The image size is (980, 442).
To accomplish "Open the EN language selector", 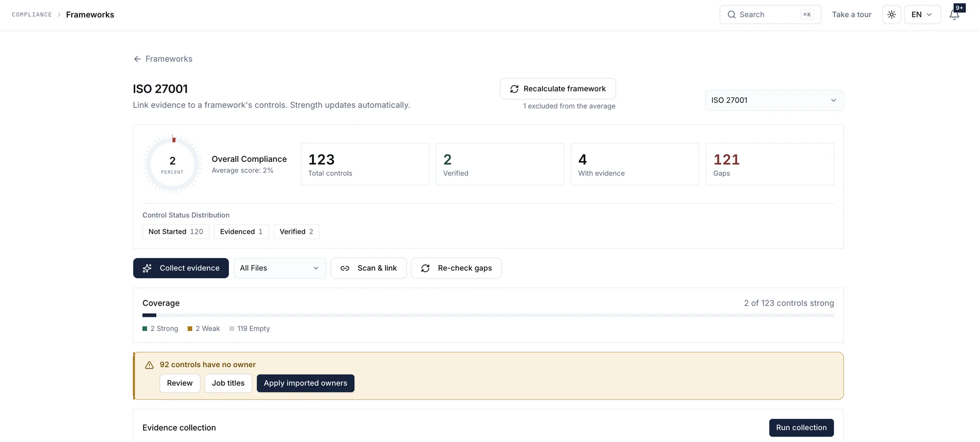I will [922, 15].
